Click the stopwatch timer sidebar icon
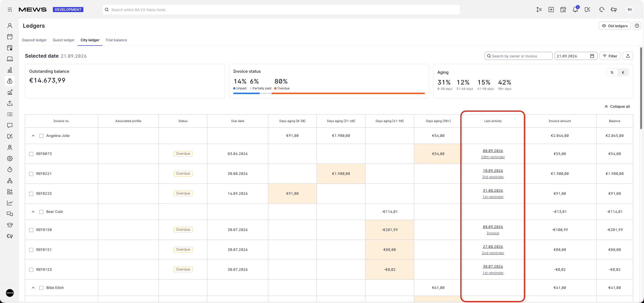This screenshot has height=303, width=644. 10,170
